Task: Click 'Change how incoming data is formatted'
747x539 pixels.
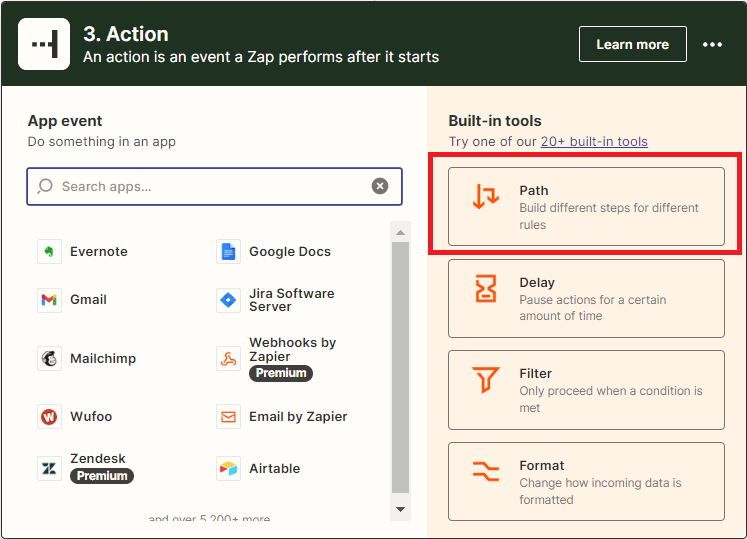Action: click(600, 491)
